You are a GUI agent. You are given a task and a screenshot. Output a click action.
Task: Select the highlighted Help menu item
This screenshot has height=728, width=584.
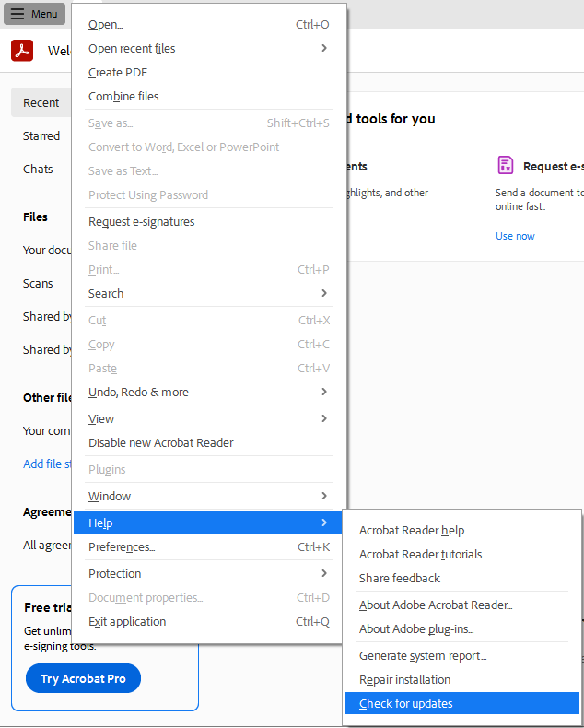[208, 523]
